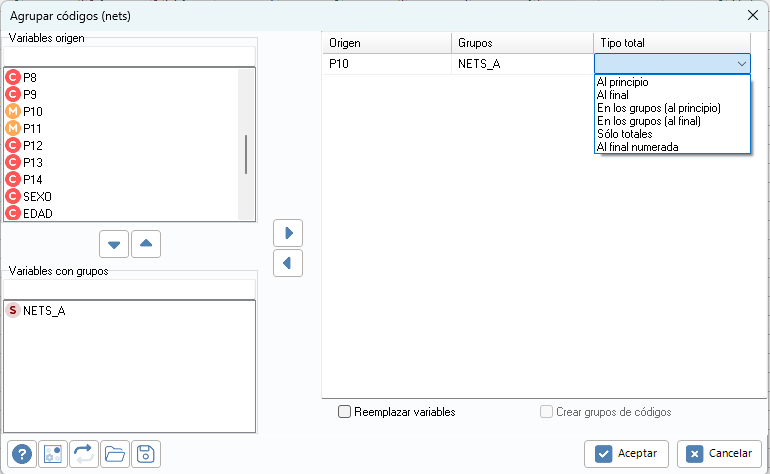Click the settings icon beside help
Screen dimensions: 770x474
(53, 454)
